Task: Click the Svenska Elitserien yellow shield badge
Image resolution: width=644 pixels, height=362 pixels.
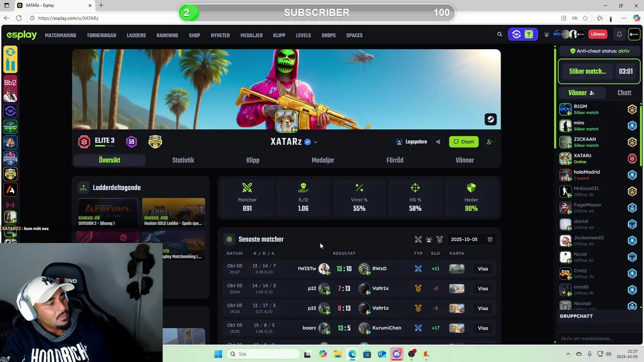Action: click(155, 142)
